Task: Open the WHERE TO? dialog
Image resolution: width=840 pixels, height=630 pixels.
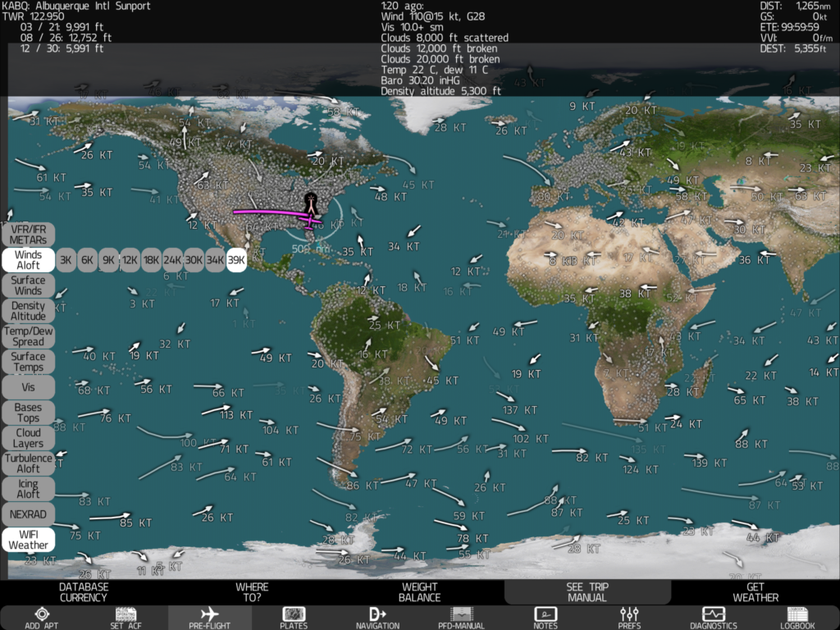Action: 252,591
